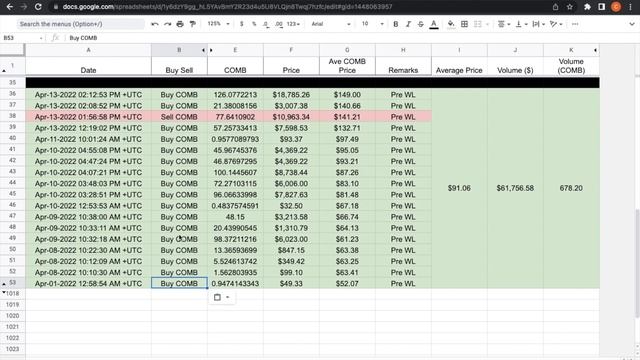Open the fill color picker
This screenshot has height=360, width=640.
451,24
